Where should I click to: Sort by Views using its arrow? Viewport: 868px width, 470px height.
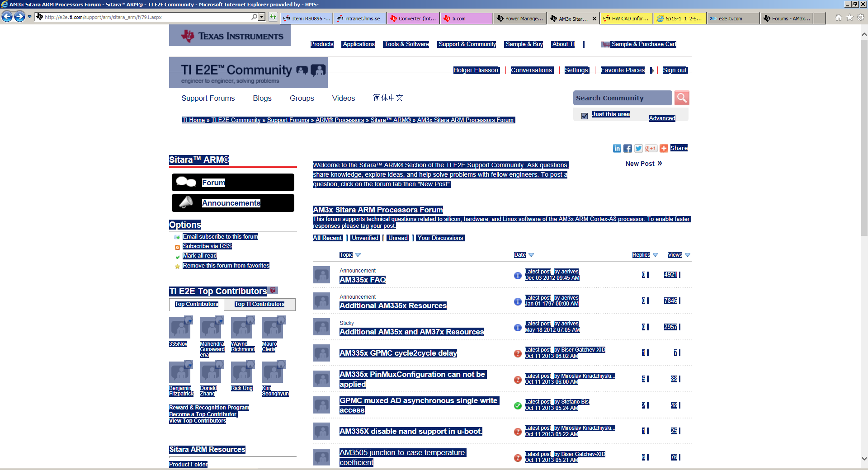(688, 255)
